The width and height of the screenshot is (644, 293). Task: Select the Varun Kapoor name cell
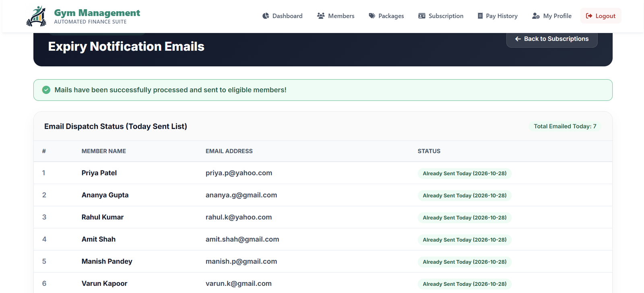104,283
